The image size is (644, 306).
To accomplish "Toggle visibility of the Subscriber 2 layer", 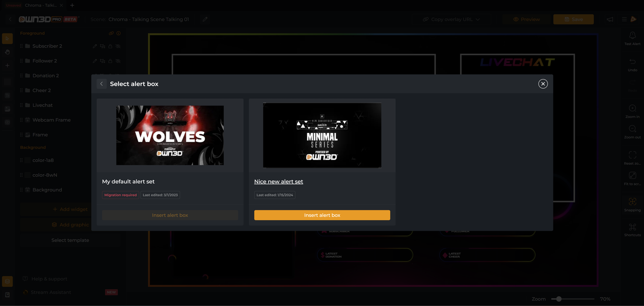I will pyautogui.click(x=118, y=46).
